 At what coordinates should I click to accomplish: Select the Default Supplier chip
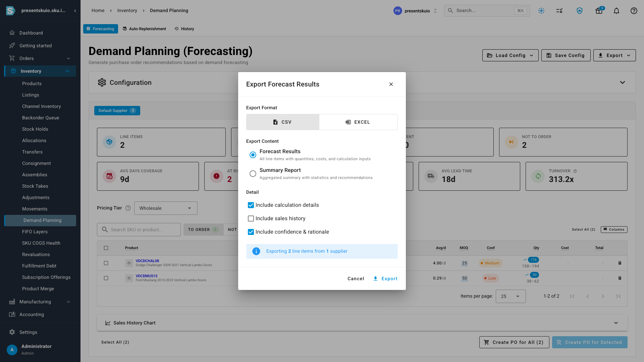[117, 111]
